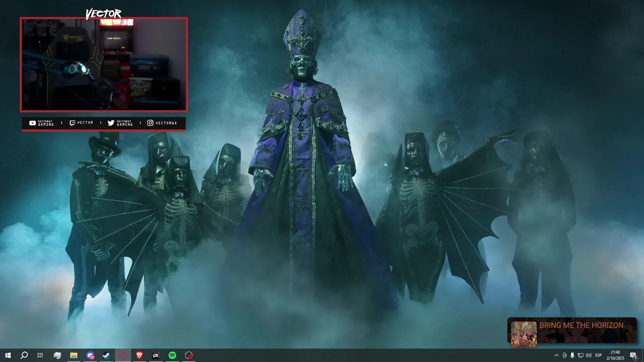Click the VECTOR logo above webcam

103,14
